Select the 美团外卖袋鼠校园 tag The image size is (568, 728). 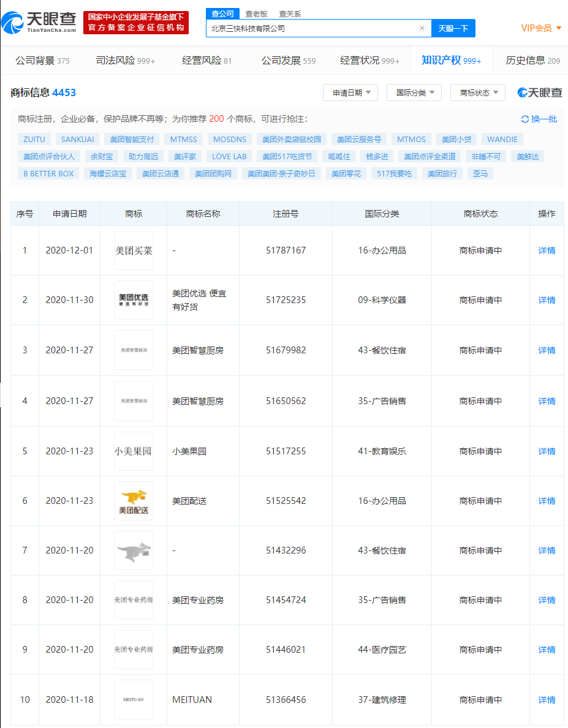click(x=292, y=139)
